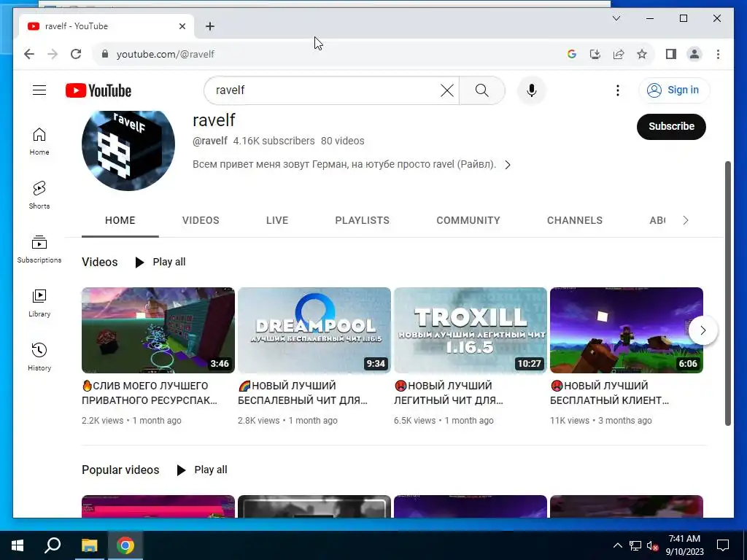Screen dimensions: 747x560
Task: Start voice search with the microphone icon
Action: (532, 90)
